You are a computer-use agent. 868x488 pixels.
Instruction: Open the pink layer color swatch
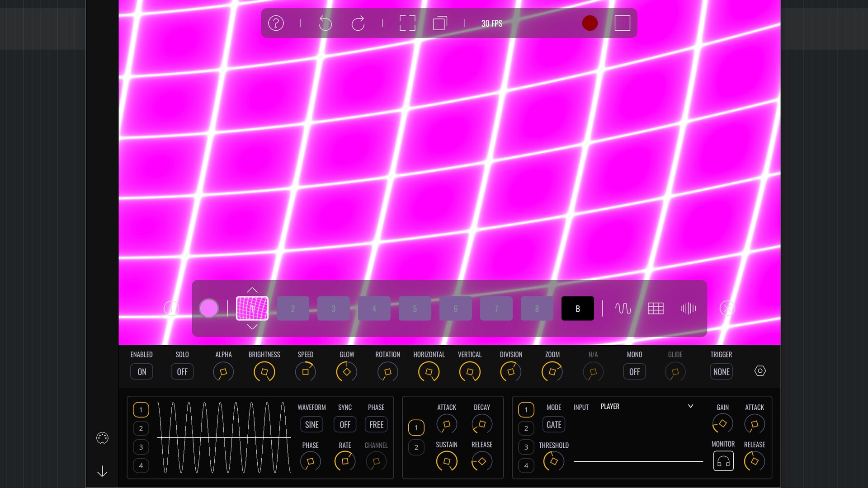tap(209, 309)
